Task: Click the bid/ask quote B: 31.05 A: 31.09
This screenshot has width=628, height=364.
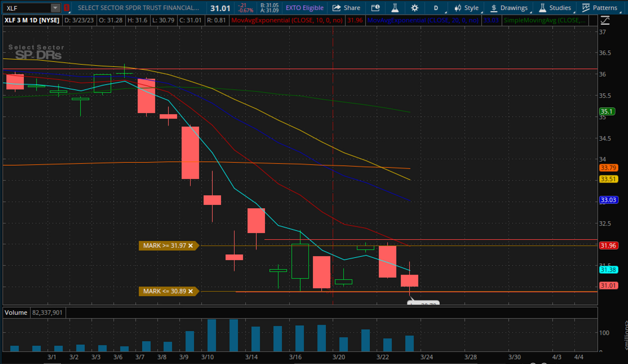Action: click(270, 8)
